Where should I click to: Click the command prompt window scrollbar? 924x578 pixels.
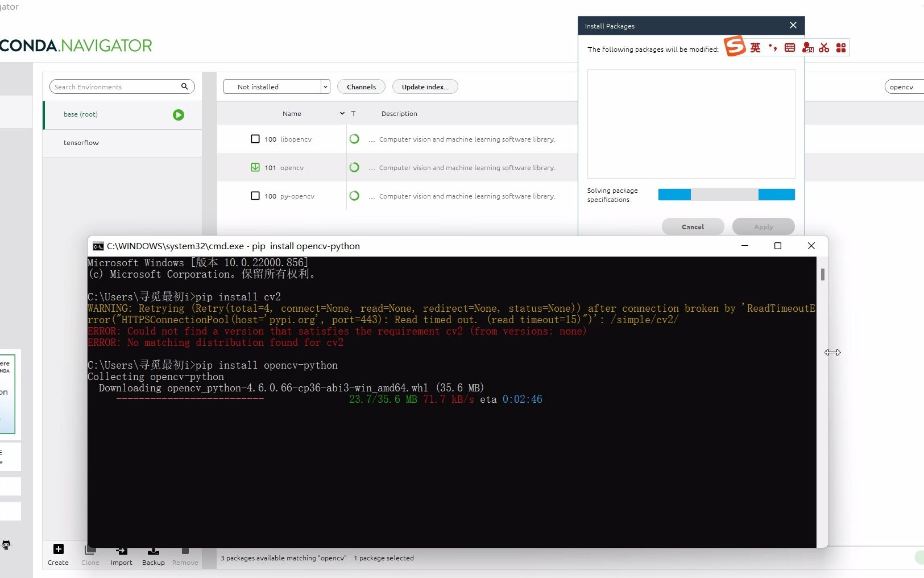(822, 275)
